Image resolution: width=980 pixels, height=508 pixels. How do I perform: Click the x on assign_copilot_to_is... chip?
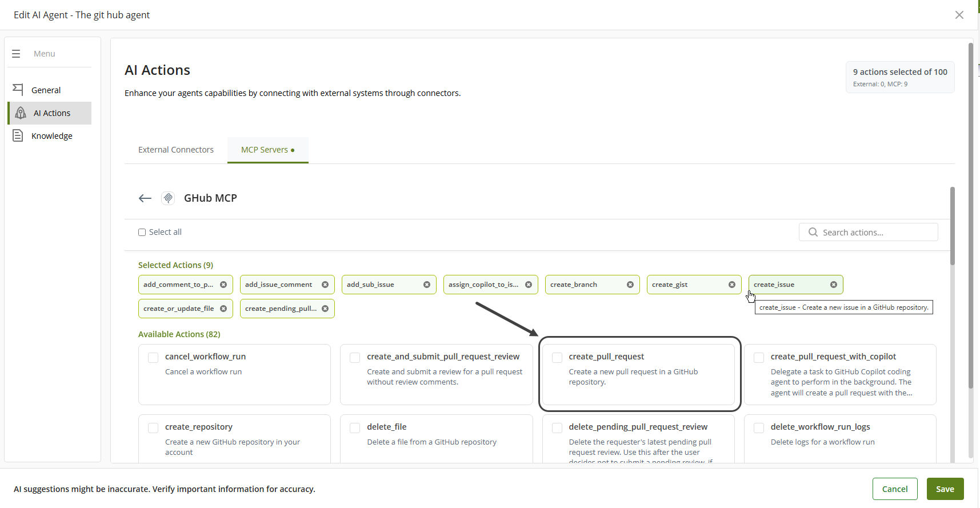click(529, 285)
